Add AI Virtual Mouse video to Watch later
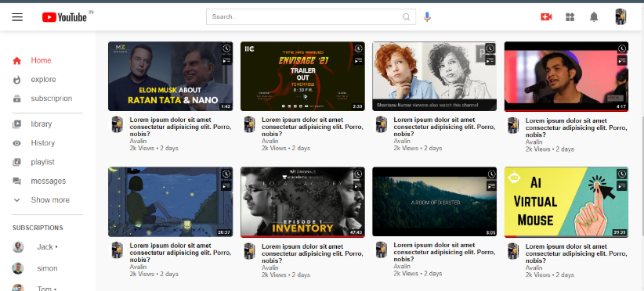The image size is (644, 291). tap(622, 174)
